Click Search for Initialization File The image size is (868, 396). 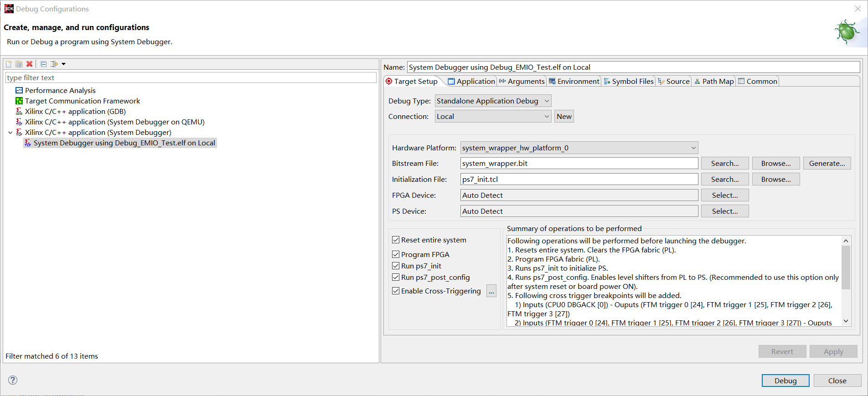(725, 179)
